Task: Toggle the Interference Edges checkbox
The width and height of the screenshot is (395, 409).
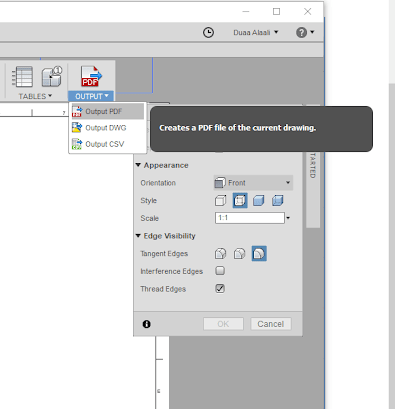Action: coord(220,271)
